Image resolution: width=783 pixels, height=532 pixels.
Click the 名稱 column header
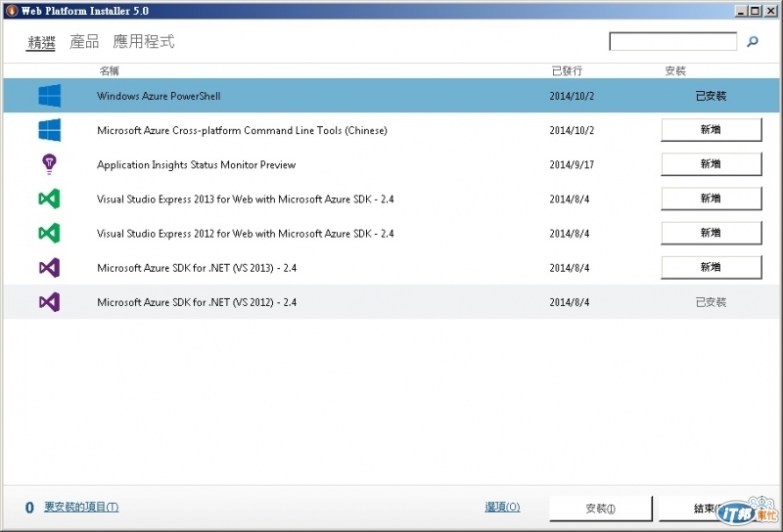coord(109,70)
